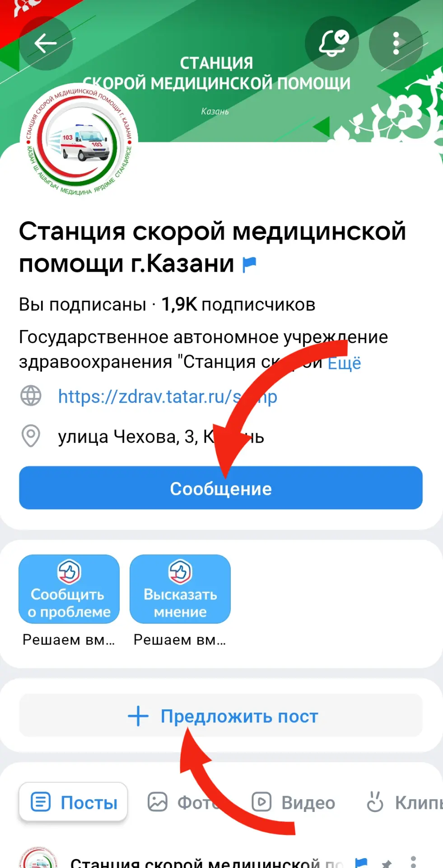Open the zdrav.tatar.ru website link
The height and width of the screenshot is (868, 443).
pos(168,396)
